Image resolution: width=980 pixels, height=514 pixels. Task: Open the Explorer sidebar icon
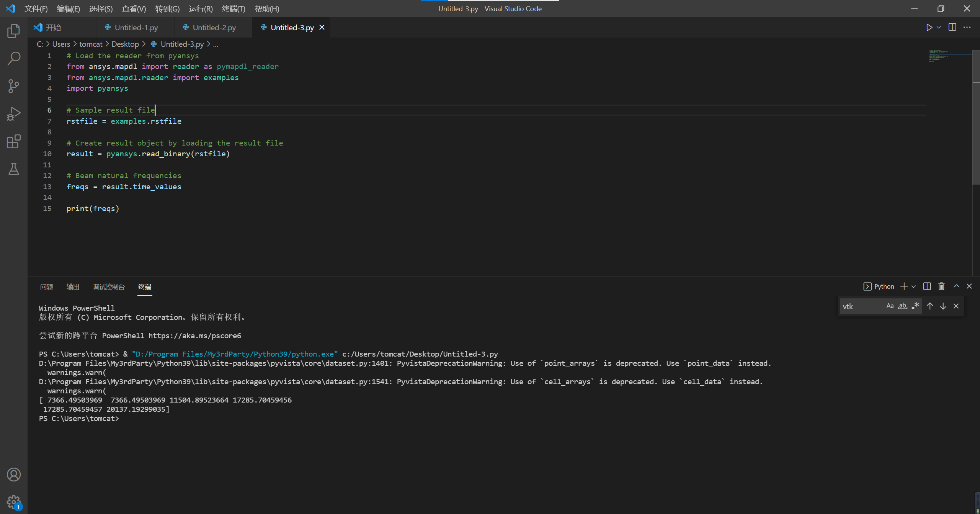(14, 31)
